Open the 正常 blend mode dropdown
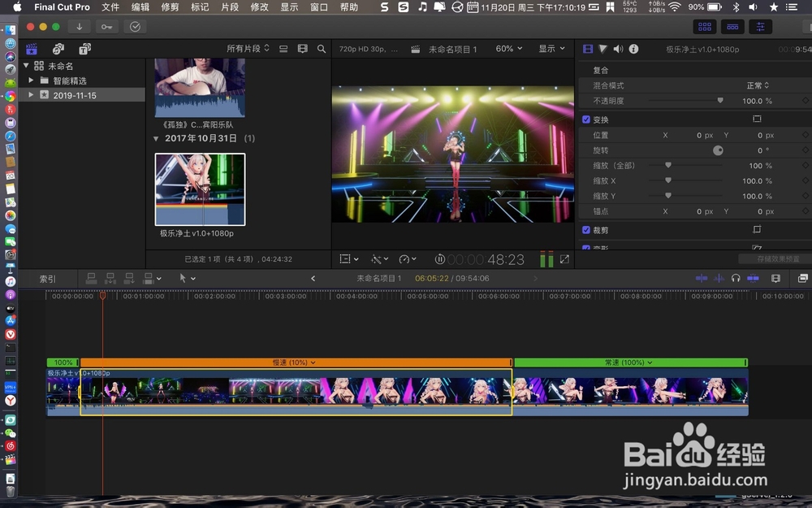The height and width of the screenshot is (508, 812). click(x=758, y=85)
